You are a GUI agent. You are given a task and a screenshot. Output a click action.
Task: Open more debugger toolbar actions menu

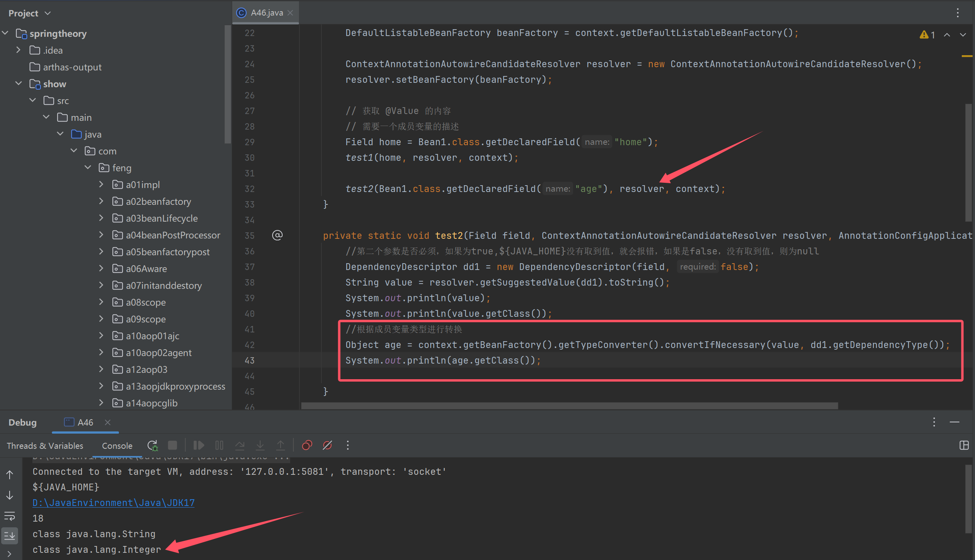click(348, 445)
